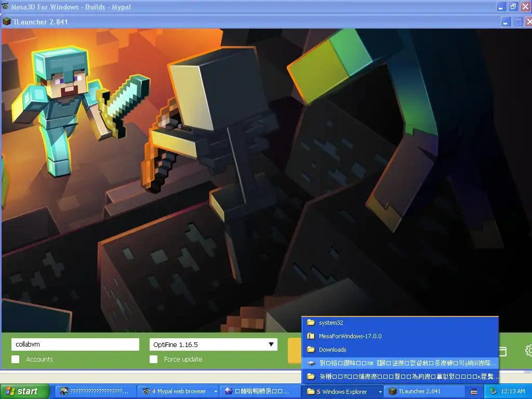Click the 5 Windows Explorer taskbar group
Image resolution: width=532 pixels, height=399 pixels.
click(342, 392)
